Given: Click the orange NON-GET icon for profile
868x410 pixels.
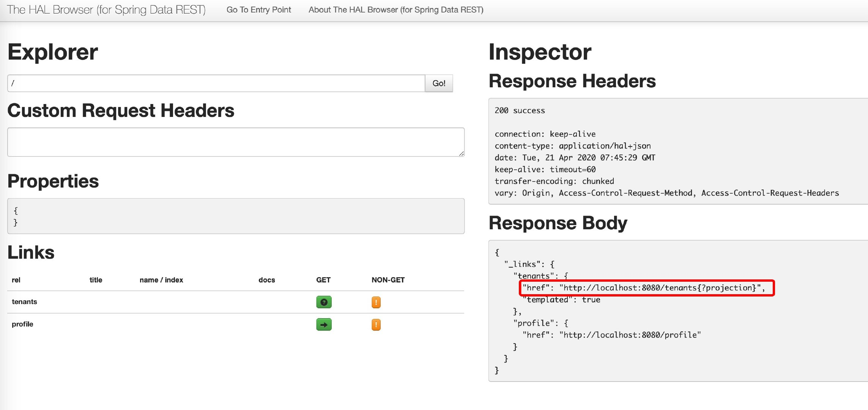Looking at the screenshot, I should (376, 324).
